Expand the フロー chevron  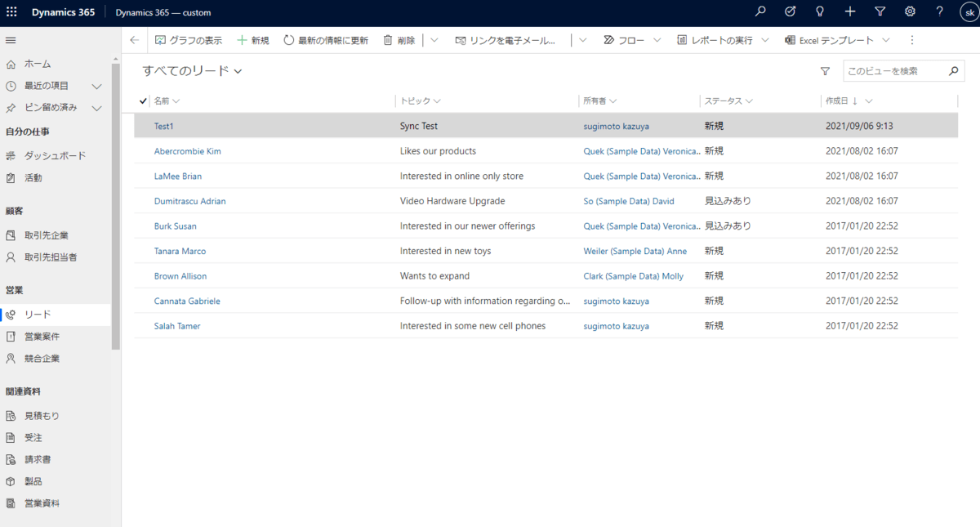coord(657,40)
